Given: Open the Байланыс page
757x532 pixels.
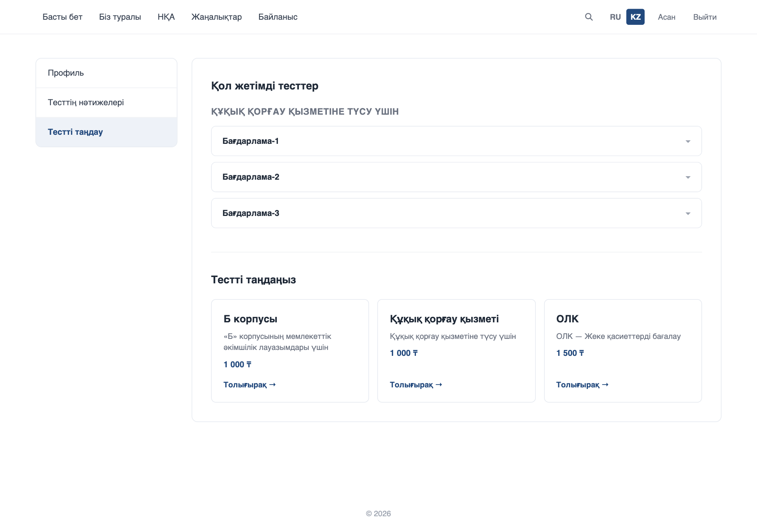Looking at the screenshot, I should pos(278,17).
